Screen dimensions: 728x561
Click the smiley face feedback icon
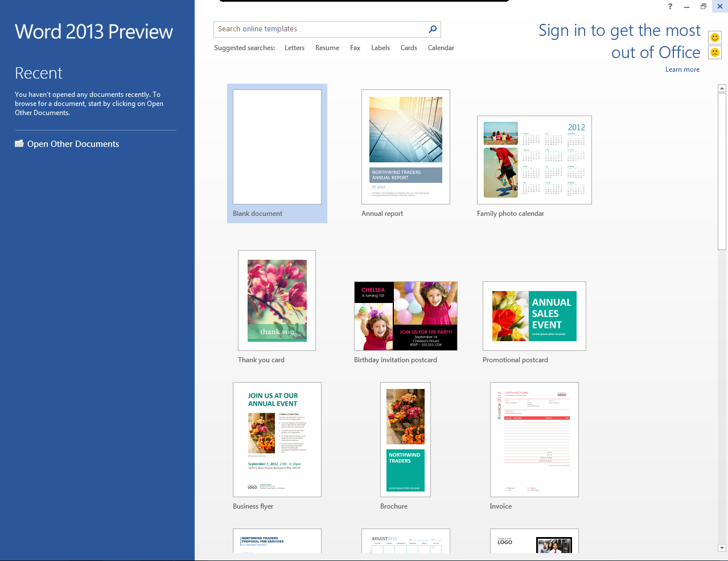pyautogui.click(x=715, y=38)
